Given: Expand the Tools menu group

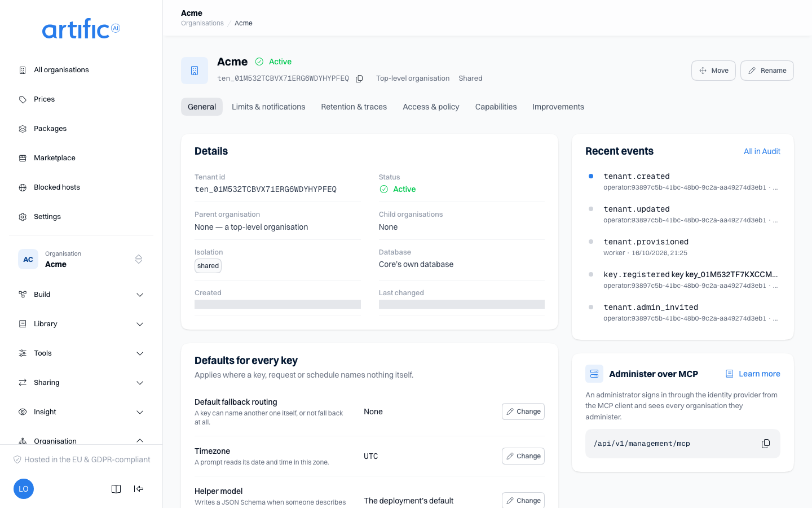Looking at the screenshot, I should 81,353.
